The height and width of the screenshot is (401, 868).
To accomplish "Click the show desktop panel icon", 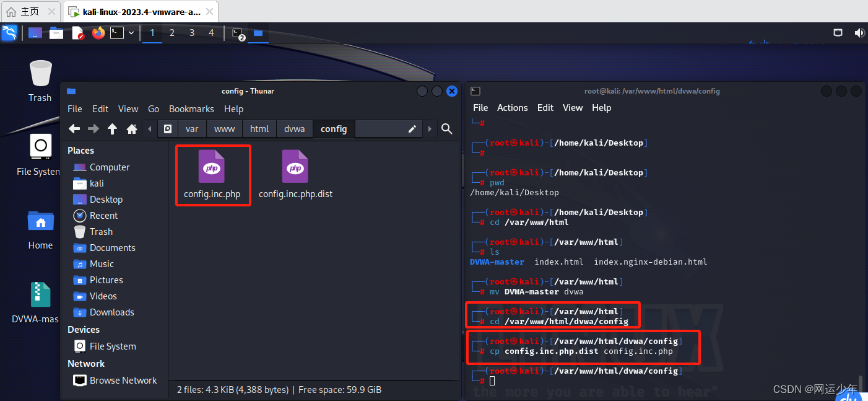I will coord(35,33).
